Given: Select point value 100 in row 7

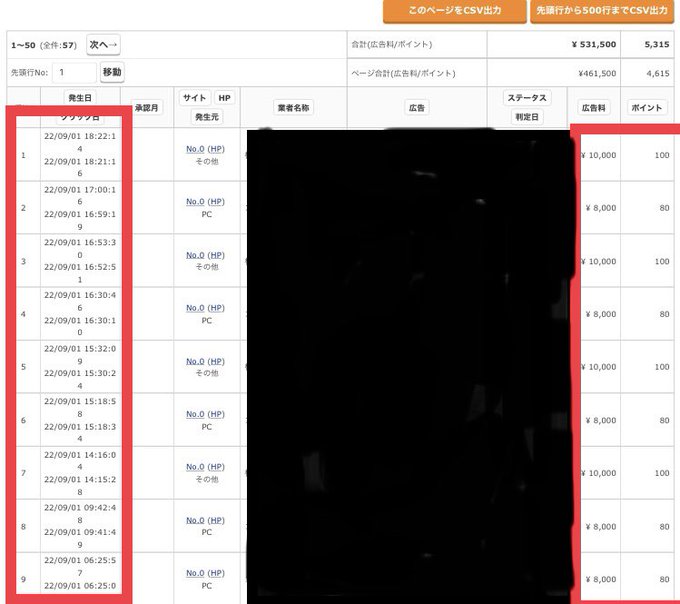Looking at the screenshot, I should click(x=662, y=473).
